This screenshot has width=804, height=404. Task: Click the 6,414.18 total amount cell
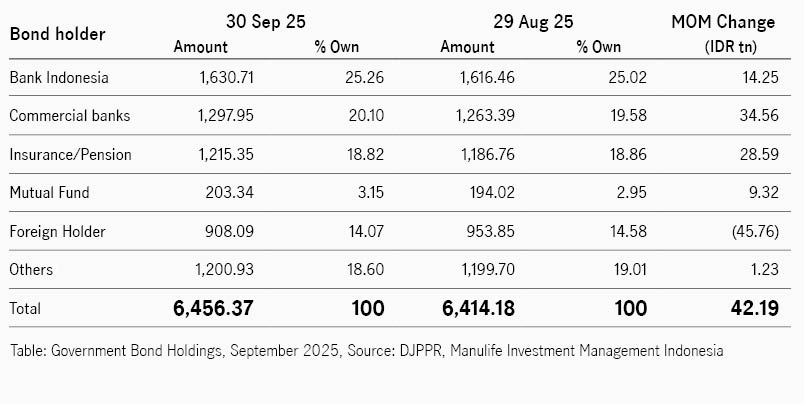[x=469, y=309]
